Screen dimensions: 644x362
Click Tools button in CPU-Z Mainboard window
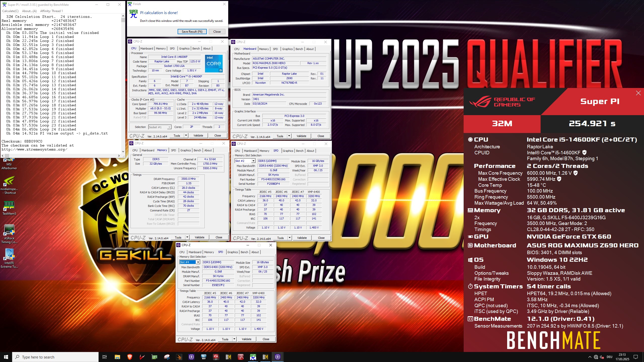pos(280,136)
